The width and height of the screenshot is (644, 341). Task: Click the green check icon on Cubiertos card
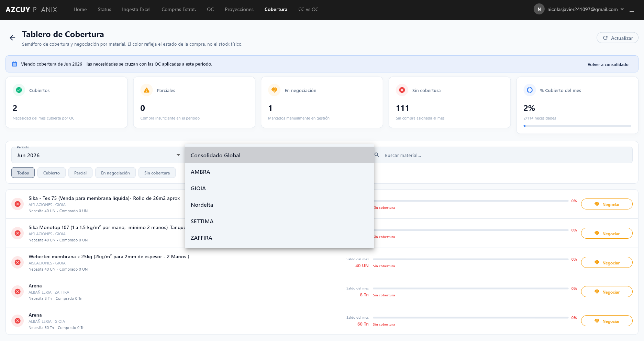tap(19, 90)
